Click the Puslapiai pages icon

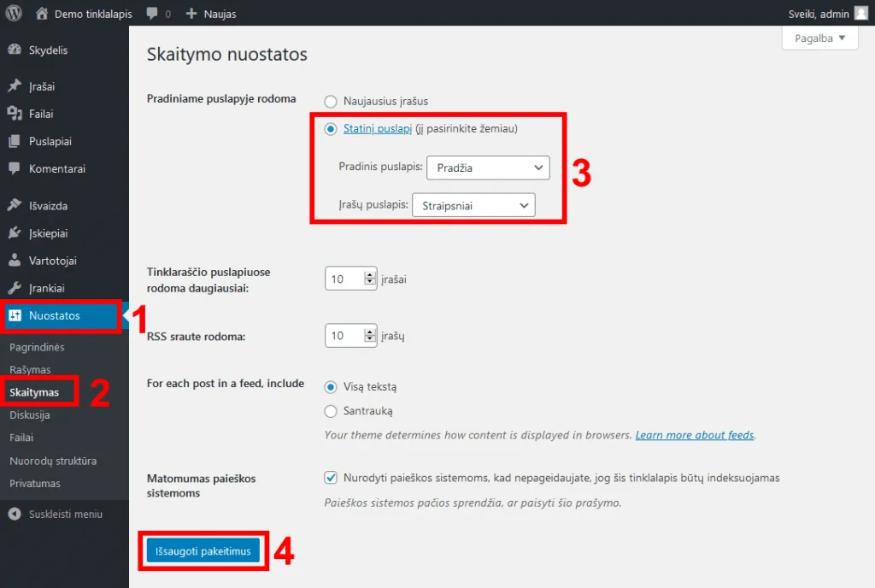point(15,141)
